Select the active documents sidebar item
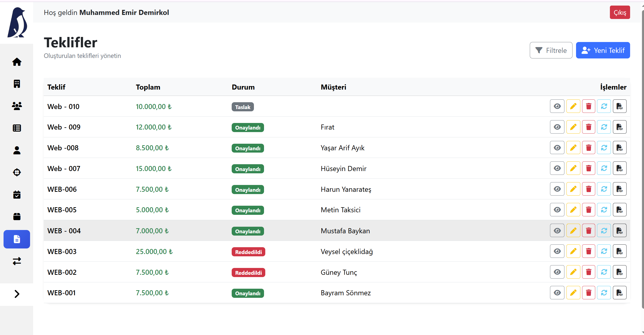Viewport: 644px width, 335px height. tap(17, 239)
